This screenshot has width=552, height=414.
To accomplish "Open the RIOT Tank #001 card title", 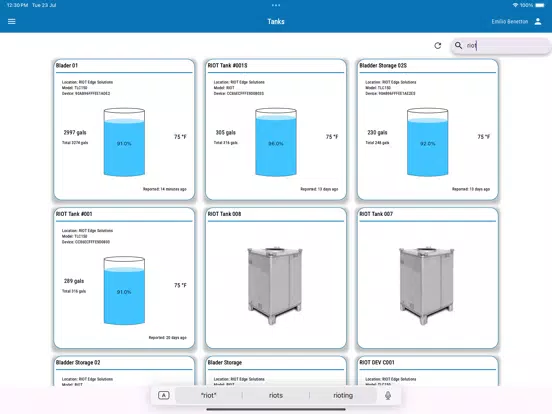I will coord(74,214).
